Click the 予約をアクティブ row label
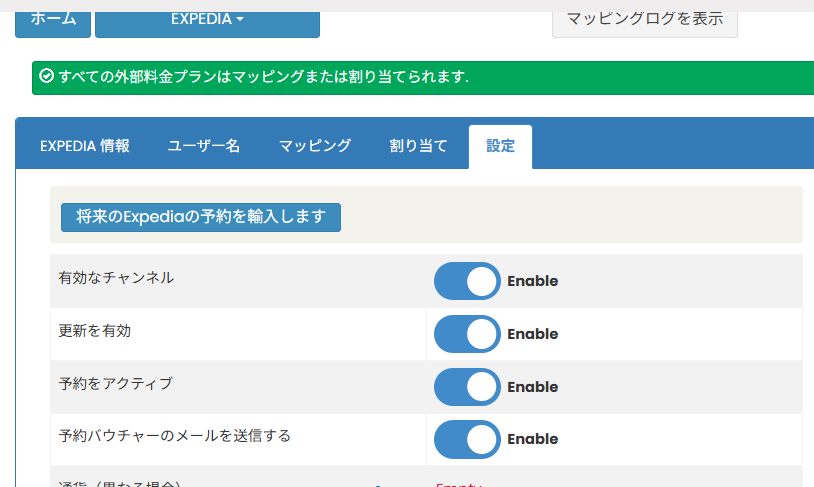 [x=116, y=383]
